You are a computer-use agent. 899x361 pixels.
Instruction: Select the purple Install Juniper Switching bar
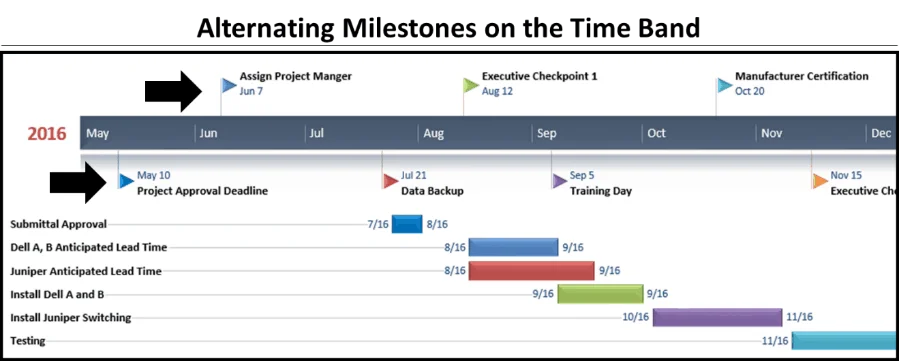click(717, 317)
